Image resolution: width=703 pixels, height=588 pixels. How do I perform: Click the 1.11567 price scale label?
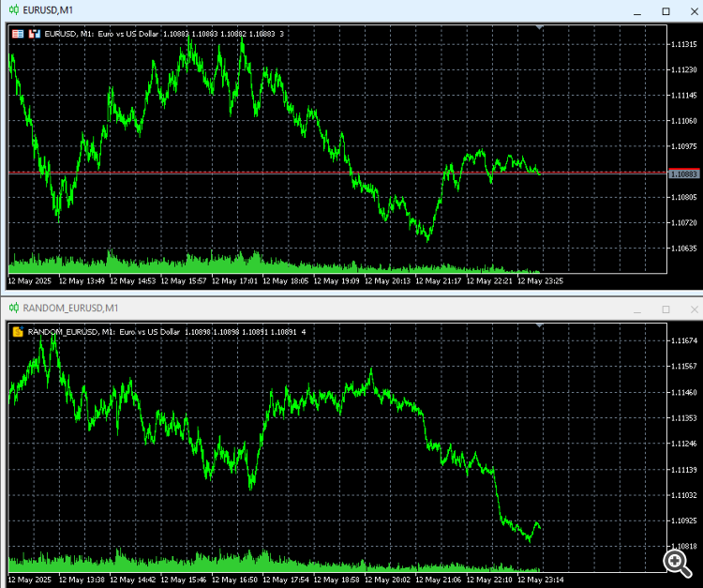[683, 366]
